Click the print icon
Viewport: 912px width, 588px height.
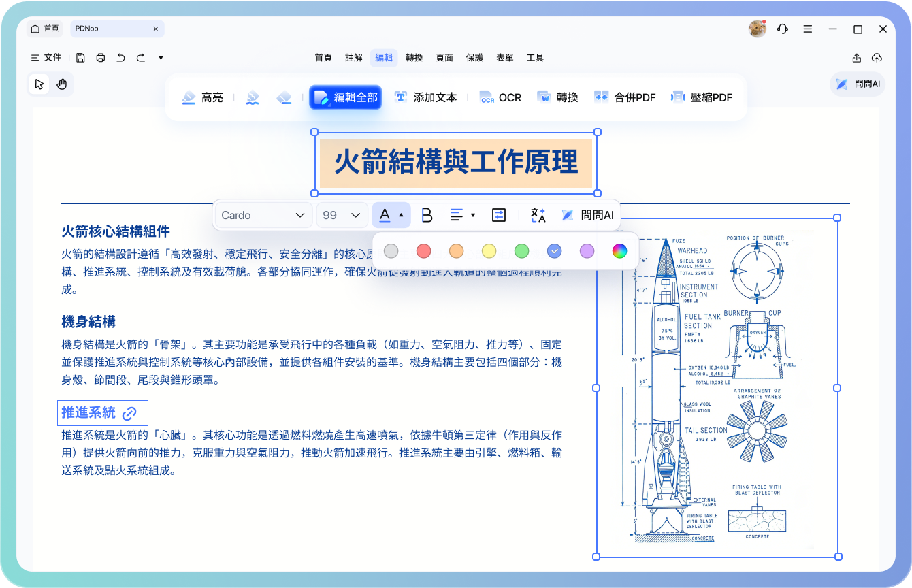click(x=101, y=58)
